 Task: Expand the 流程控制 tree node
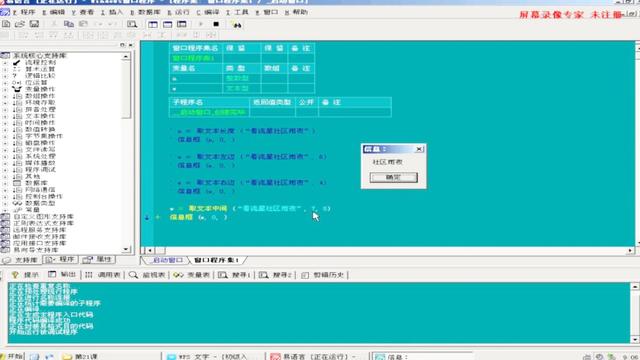pyautogui.click(x=5, y=62)
